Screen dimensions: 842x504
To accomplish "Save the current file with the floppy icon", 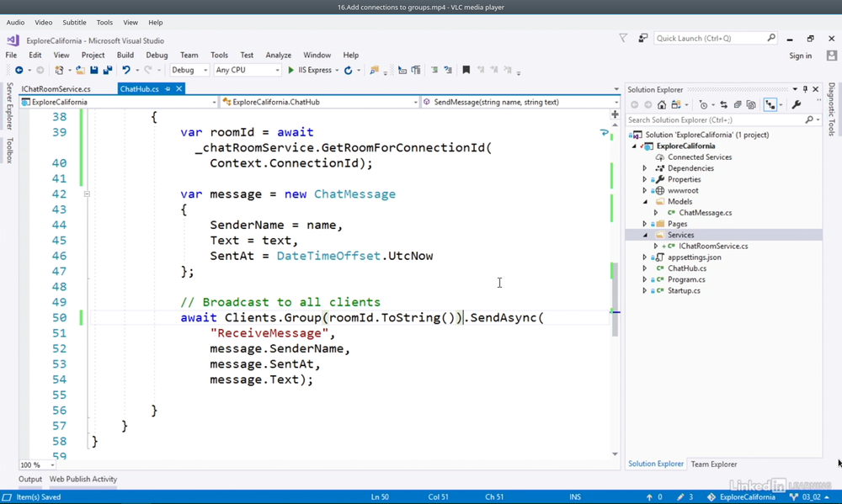I will (x=94, y=71).
